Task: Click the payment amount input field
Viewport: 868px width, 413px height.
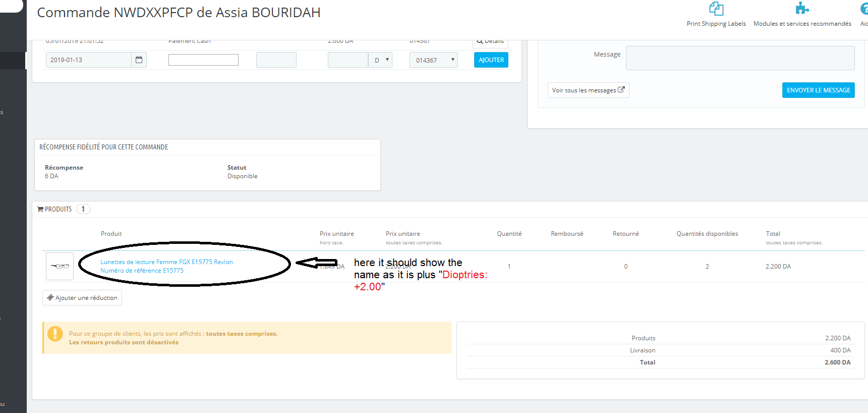Action: pos(348,60)
